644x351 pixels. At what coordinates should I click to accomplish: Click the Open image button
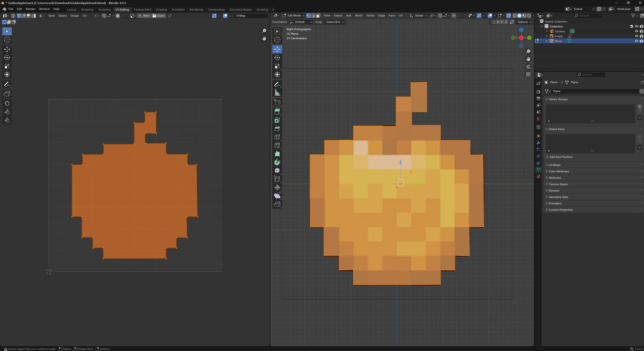coord(159,16)
